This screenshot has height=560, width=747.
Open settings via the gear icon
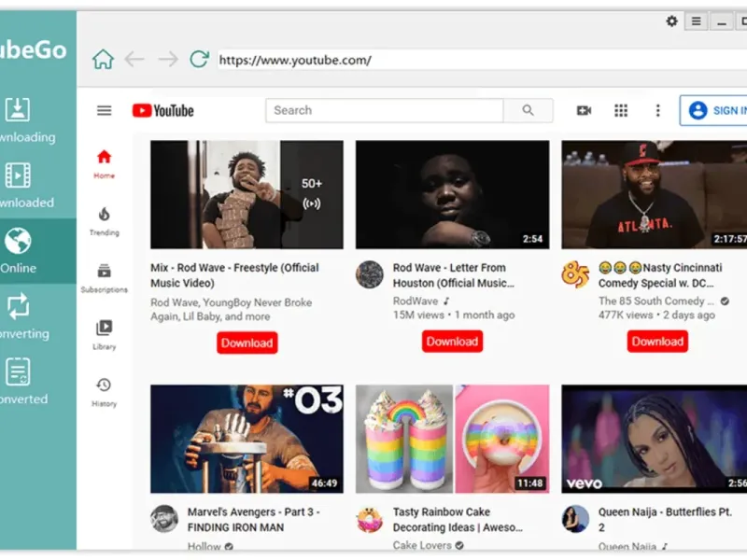pyautogui.click(x=671, y=21)
